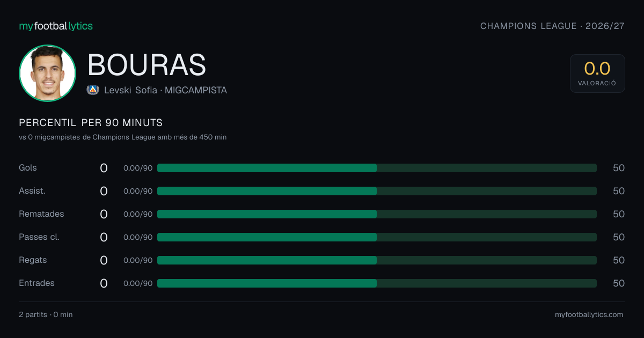Select the BOURAS player name heading
644x338 pixels.
[147, 65]
